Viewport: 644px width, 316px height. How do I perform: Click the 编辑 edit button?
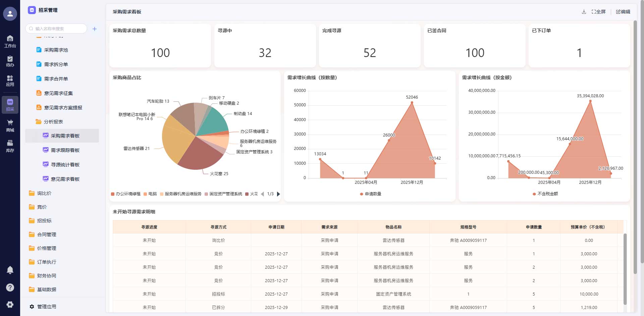623,12
